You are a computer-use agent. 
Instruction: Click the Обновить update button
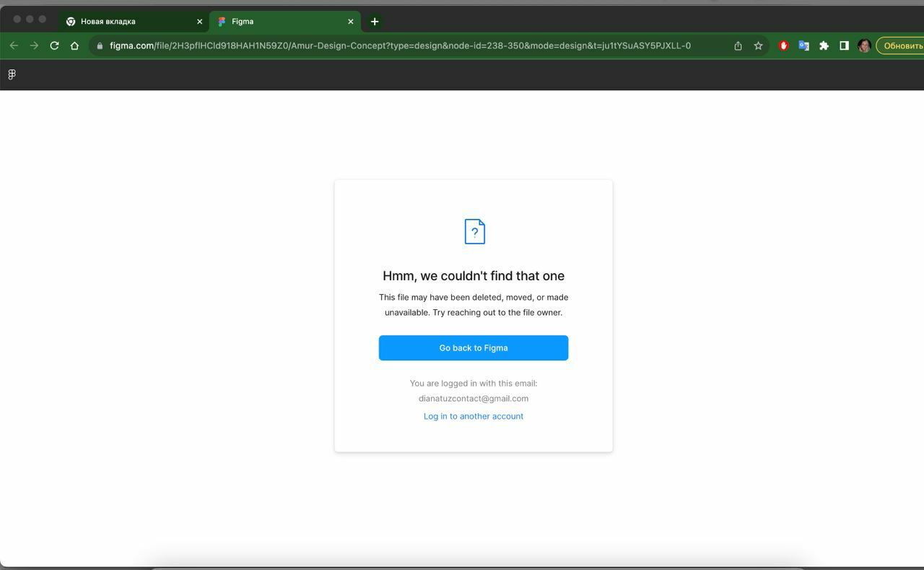(901, 46)
